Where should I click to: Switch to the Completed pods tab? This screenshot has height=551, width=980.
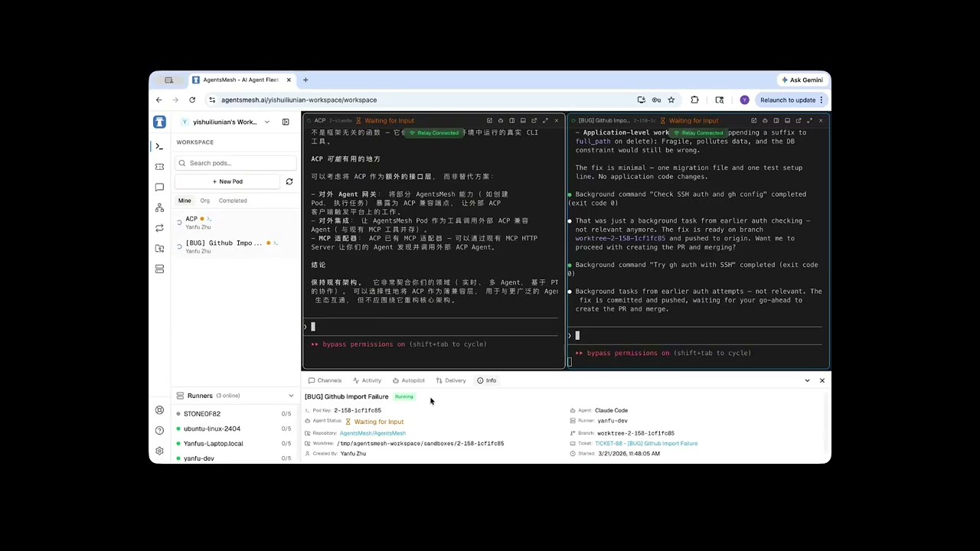point(233,201)
